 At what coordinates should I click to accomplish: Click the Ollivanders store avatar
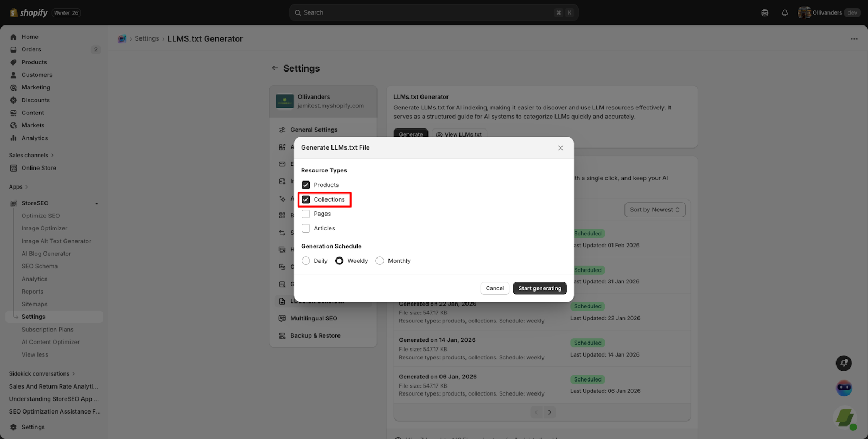[x=804, y=12]
